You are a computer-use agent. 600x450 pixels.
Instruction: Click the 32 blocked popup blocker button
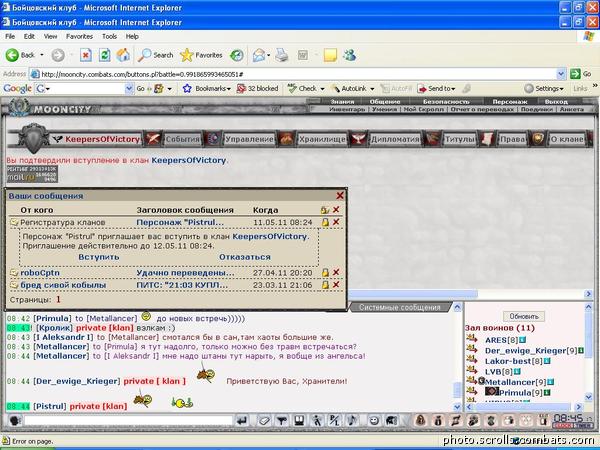tap(258, 89)
